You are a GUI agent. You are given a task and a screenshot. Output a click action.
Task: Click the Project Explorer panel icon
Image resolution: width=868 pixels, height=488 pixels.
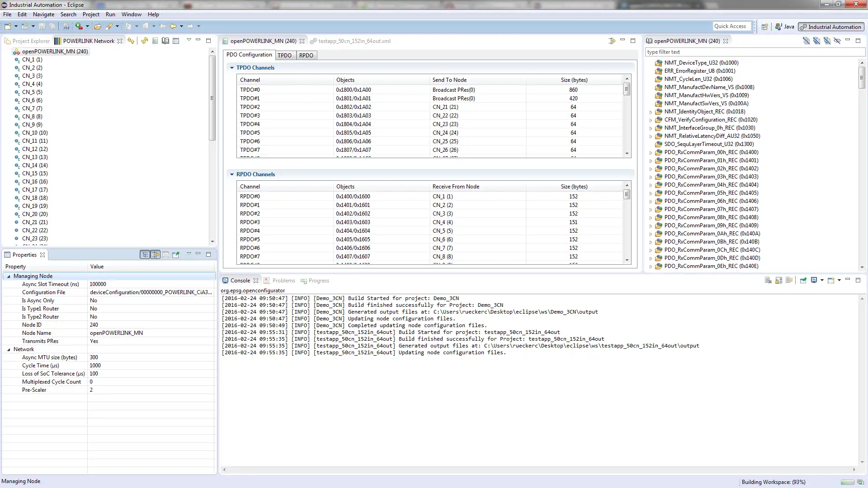(x=8, y=41)
